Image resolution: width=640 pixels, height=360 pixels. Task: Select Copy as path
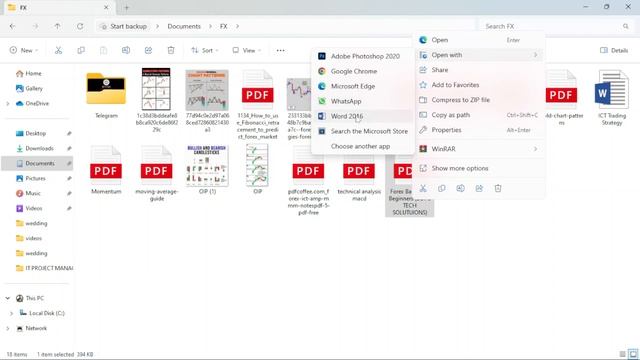479,115
